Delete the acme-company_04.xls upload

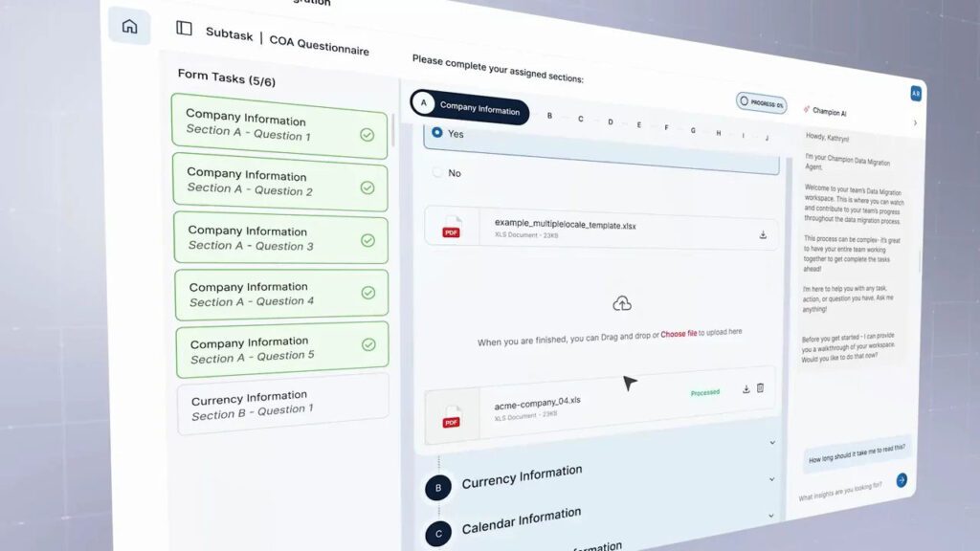(761, 388)
